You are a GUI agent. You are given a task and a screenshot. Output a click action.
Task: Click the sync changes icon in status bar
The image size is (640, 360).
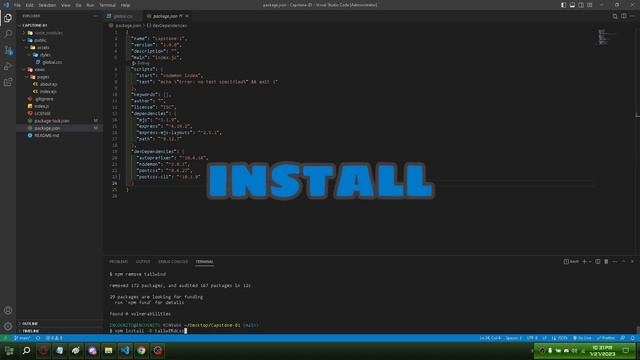coord(38,338)
